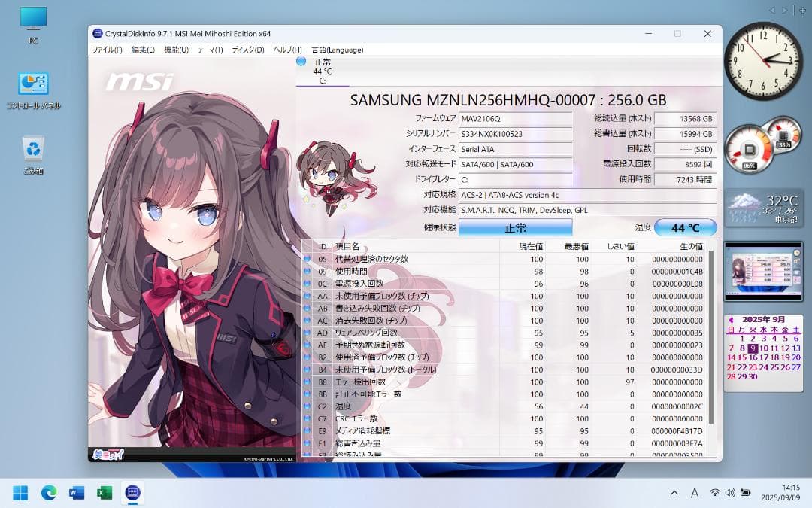Click the 44℃ temperature button
Image resolution: width=812 pixels, height=508 pixels.
coord(684,227)
